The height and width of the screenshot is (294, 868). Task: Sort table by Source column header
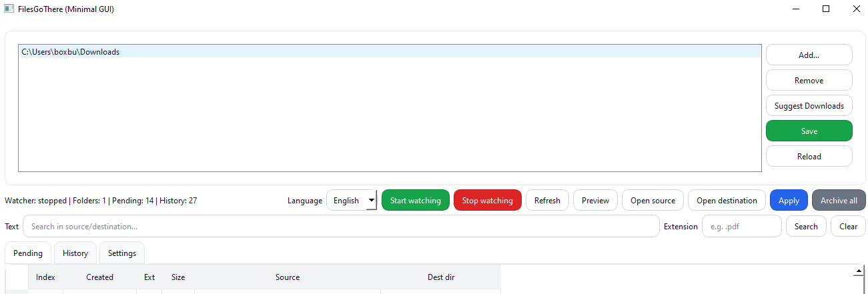288,277
